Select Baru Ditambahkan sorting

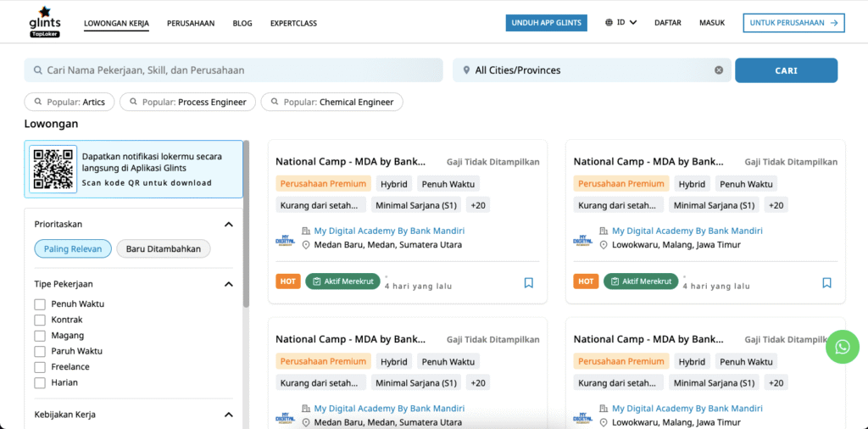[x=164, y=248]
